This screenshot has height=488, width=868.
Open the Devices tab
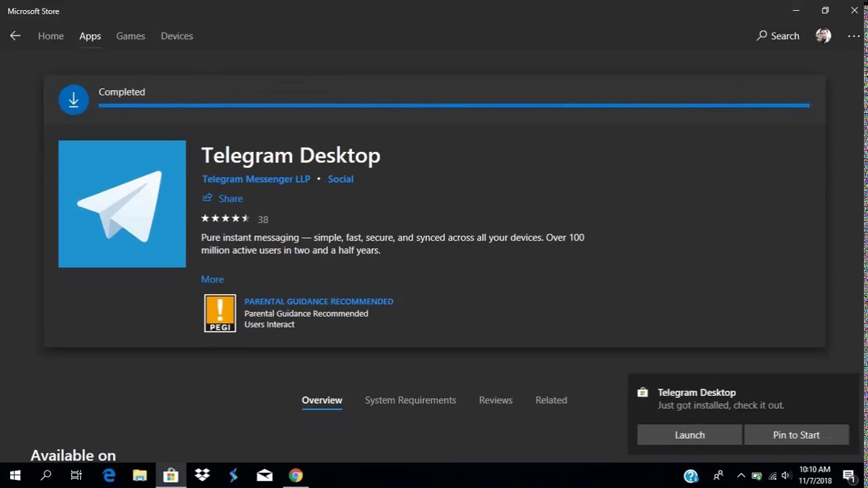tap(177, 36)
